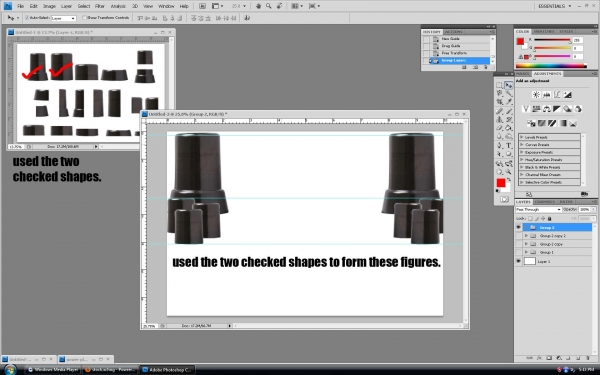600x375 pixels.
Task: Enable Show Transform Controls checkbox
Action: (x=85, y=18)
